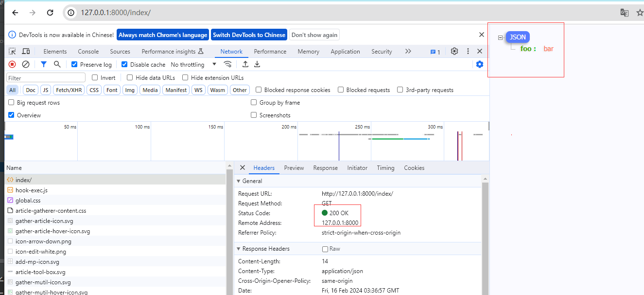Image resolution: width=644 pixels, height=295 pixels.
Task: Open the network conditions wifi icon
Action: click(227, 64)
